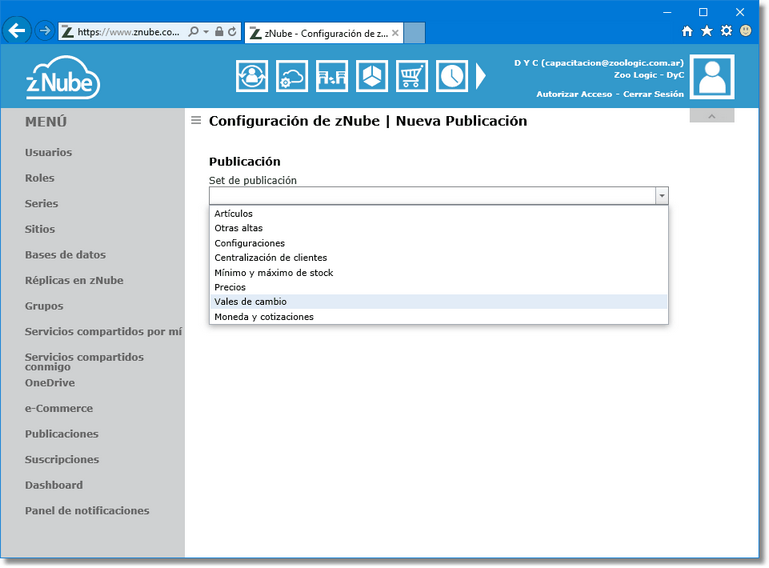Click the right arrow to show more toolbar icons

click(x=481, y=77)
